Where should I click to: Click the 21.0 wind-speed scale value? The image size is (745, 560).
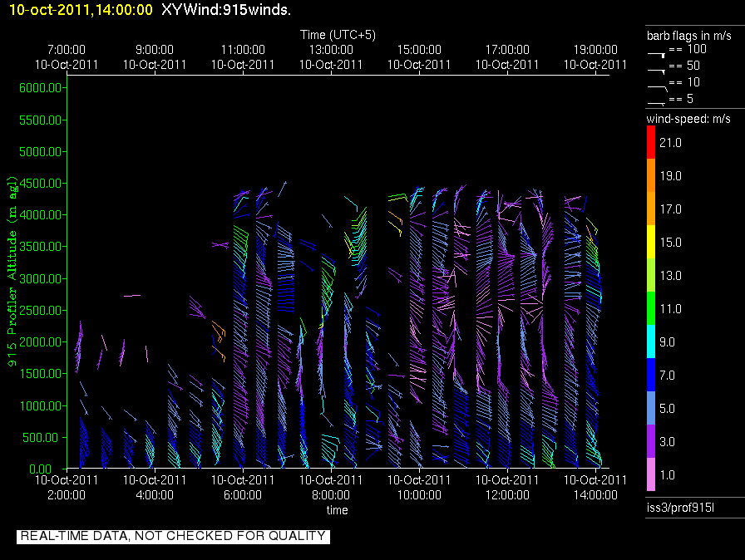click(670, 142)
